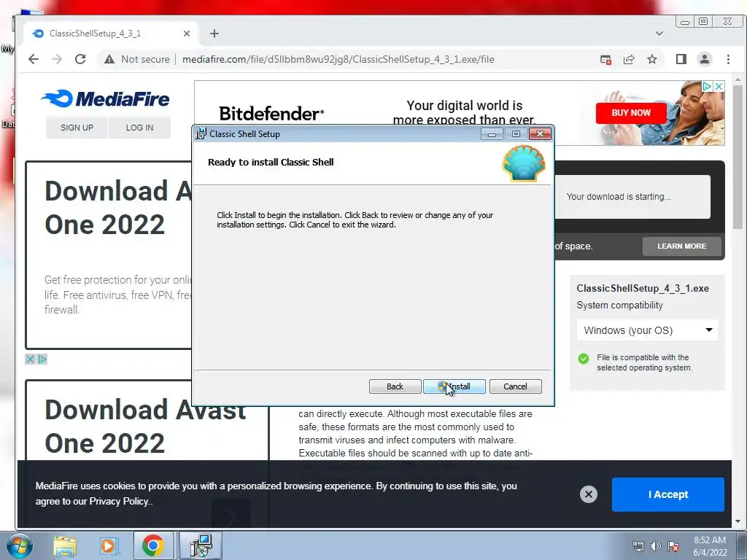This screenshot has height=560, width=747.
Task: Click the network tray icon
Action: 638,546
